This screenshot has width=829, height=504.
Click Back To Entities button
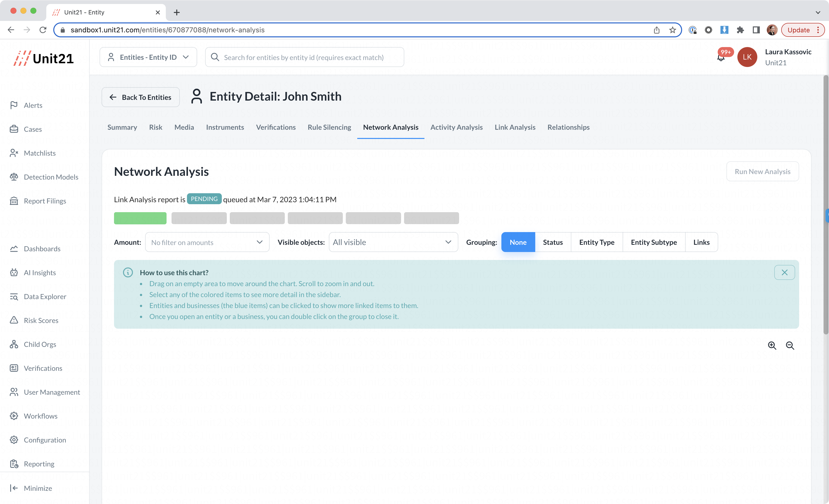[140, 97]
